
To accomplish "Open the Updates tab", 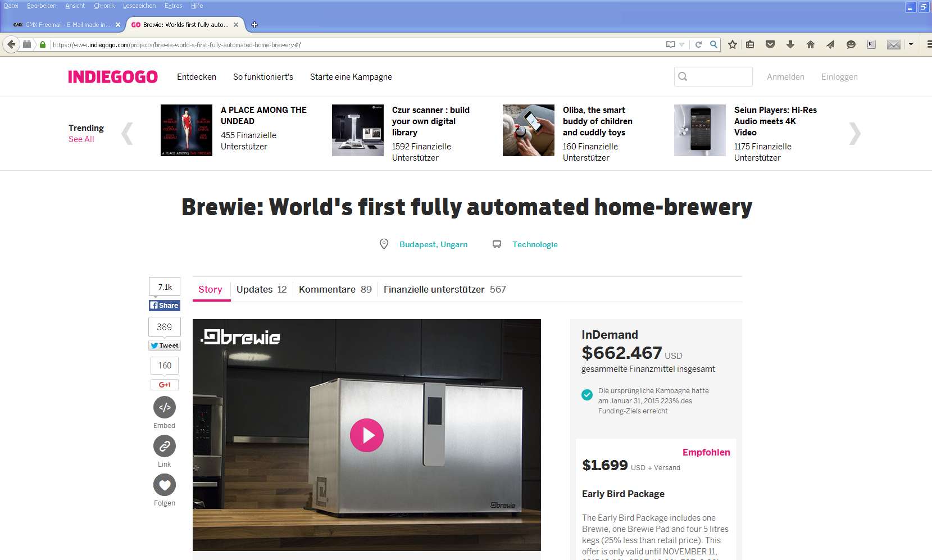I will 261,289.
